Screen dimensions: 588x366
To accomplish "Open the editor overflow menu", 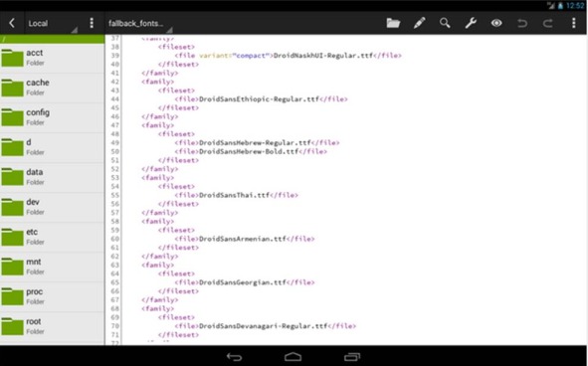I will point(573,23).
